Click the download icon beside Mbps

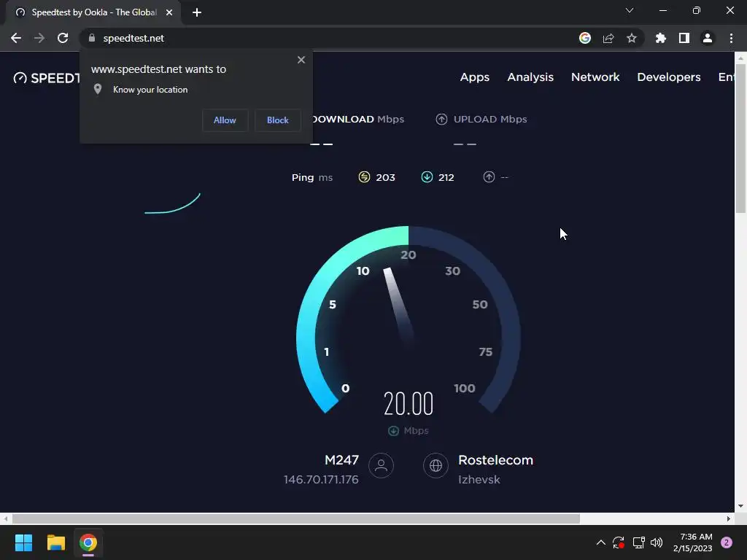click(x=393, y=431)
